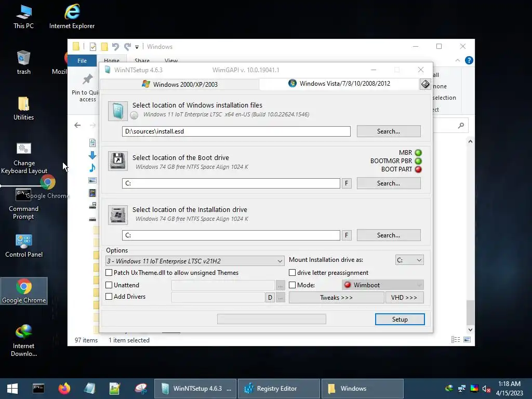Mute volume icon in system tray
Viewport: 532px width, 399px height.
click(x=486, y=389)
